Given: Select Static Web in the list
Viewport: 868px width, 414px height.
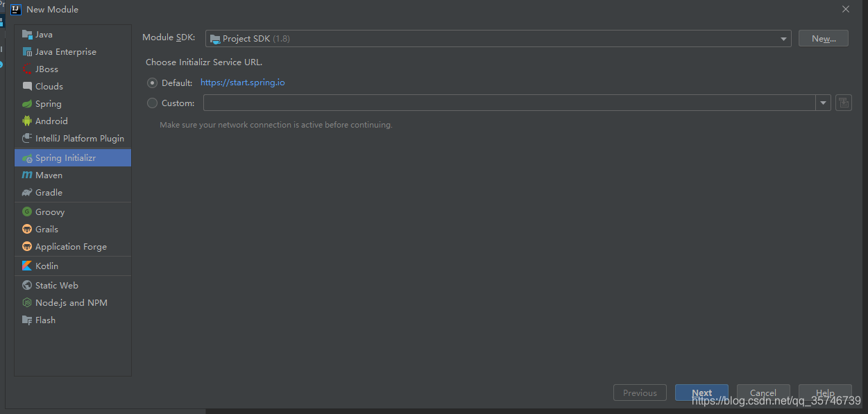Looking at the screenshot, I should [x=73, y=286].
